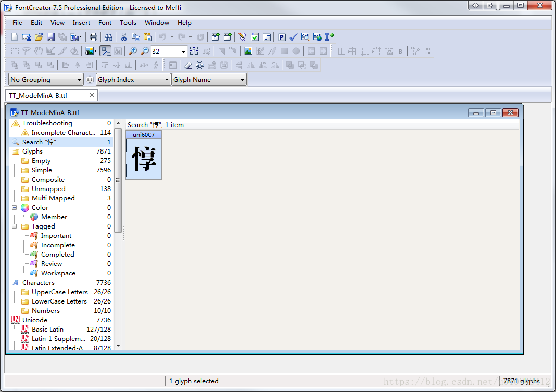The height and width of the screenshot is (392, 556).
Task: Open the Glyph Index sort dropdown
Action: point(133,80)
